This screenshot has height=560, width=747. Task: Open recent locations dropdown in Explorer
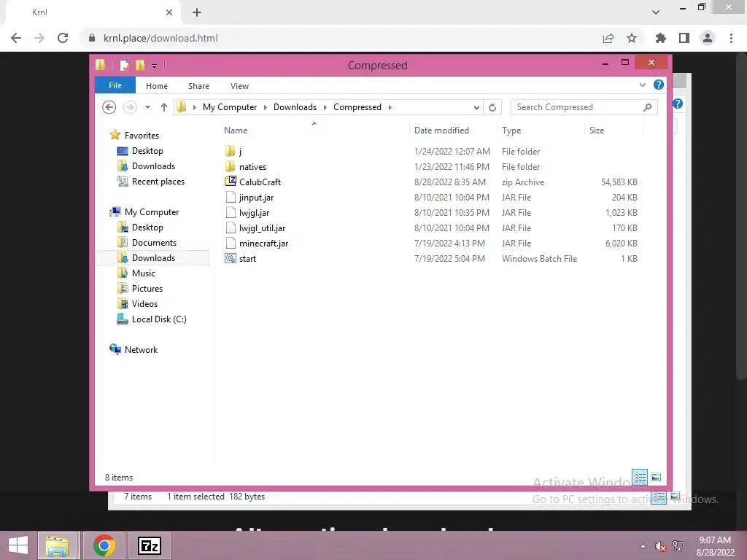coord(147,107)
